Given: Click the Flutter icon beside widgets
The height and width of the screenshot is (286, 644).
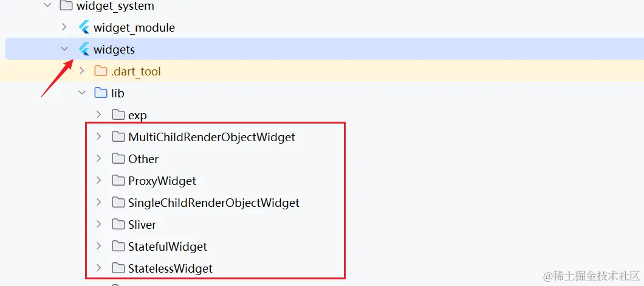Looking at the screenshot, I should 84,49.
